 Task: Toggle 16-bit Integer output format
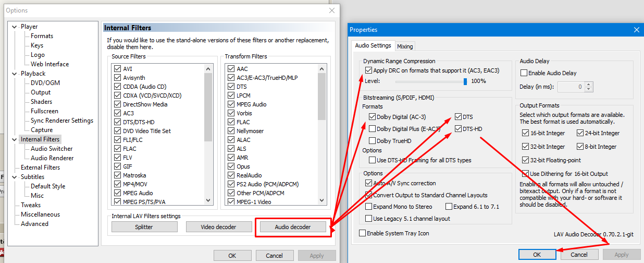[525, 133]
